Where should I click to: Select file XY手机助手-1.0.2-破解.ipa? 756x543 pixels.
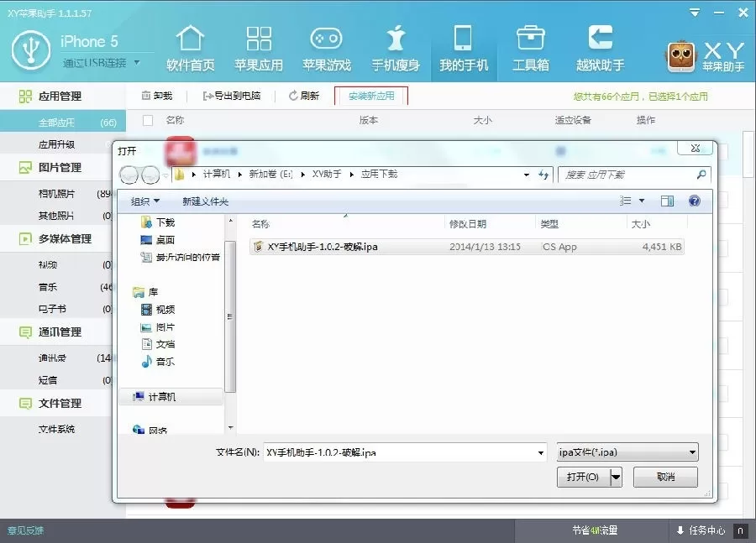point(467,247)
